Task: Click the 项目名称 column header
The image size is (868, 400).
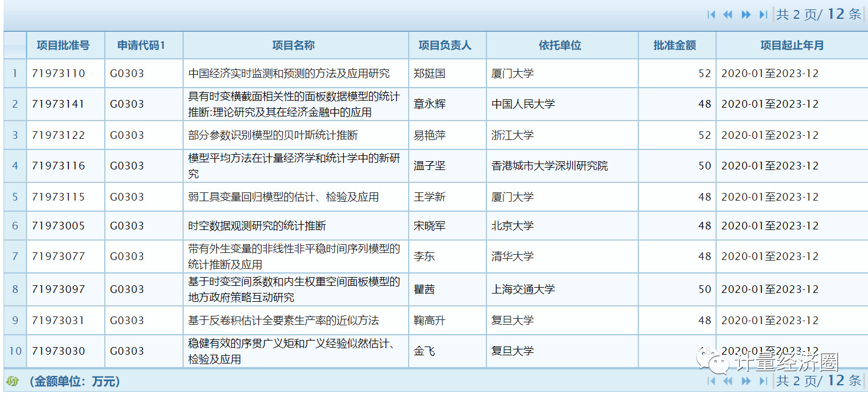Action: pyautogui.click(x=293, y=45)
